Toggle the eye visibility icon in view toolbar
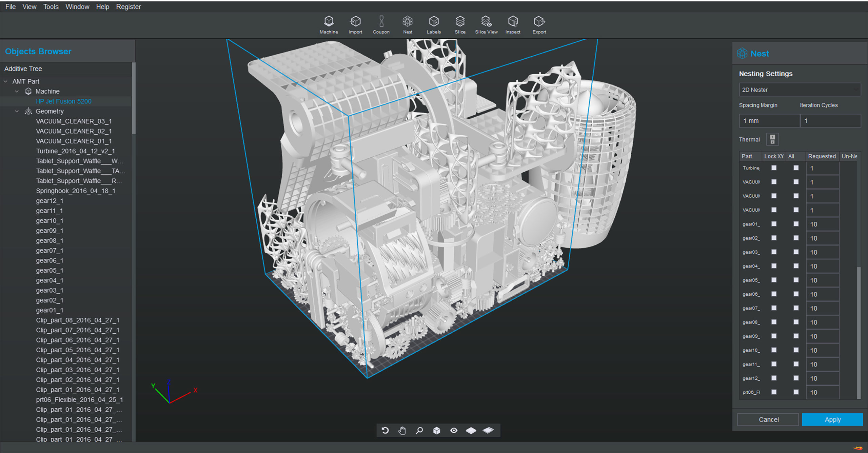The height and width of the screenshot is (453, 868). click(454, 431)
